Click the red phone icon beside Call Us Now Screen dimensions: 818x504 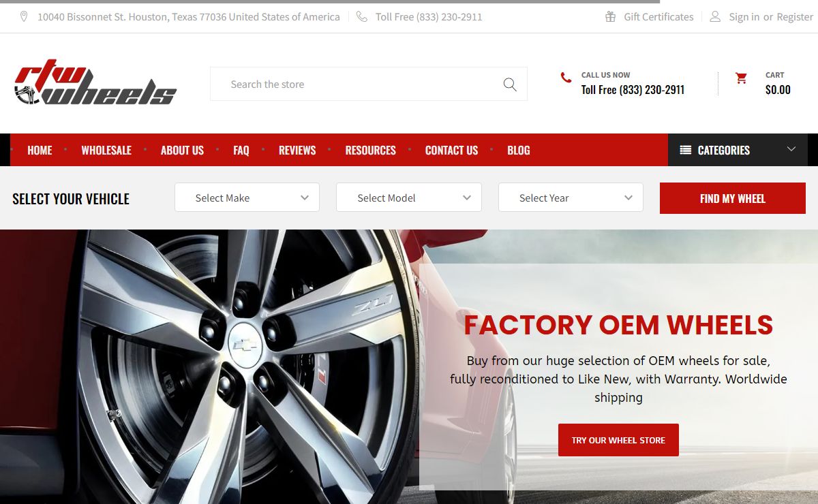tap(566, 78)
